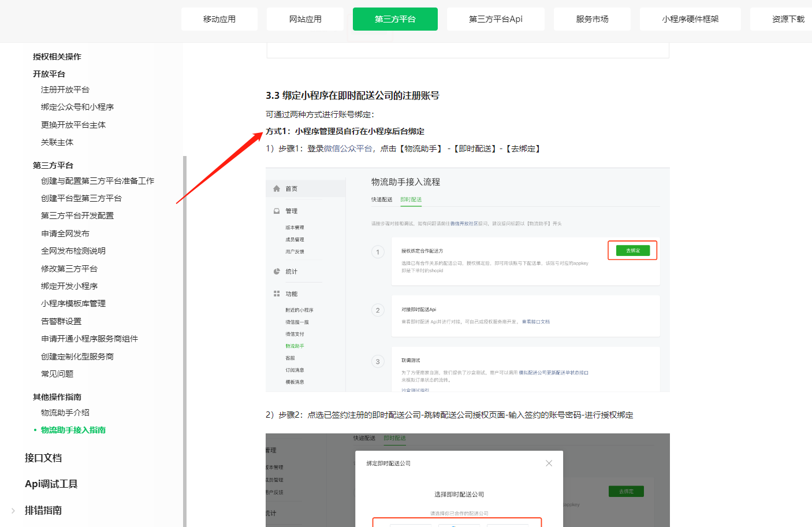
Task: Open 创建平台型第三方平台 page
Action: click(81, 198)
